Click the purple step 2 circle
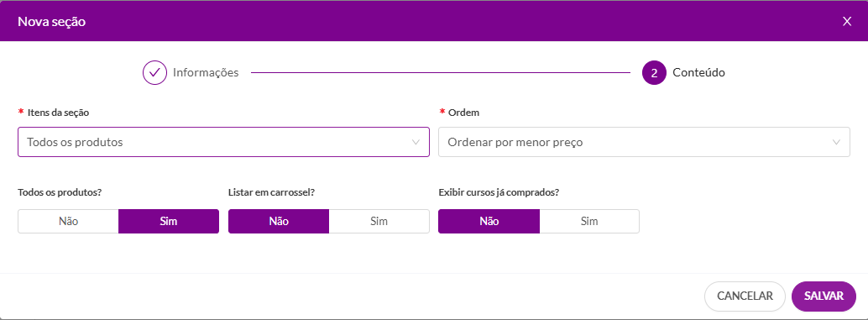 point(654,72)
